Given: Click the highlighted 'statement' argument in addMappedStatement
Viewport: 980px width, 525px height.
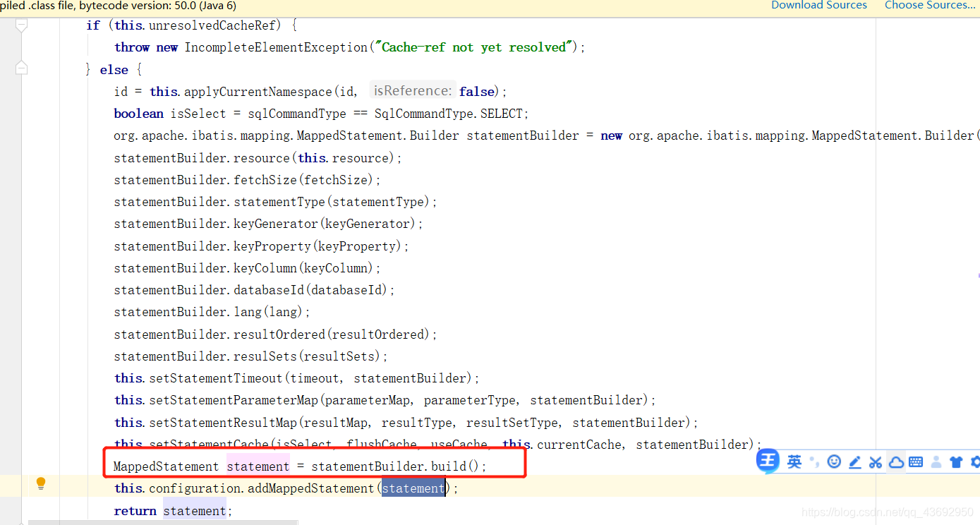Looking at the screenshot, I should (x=413, y=488).
